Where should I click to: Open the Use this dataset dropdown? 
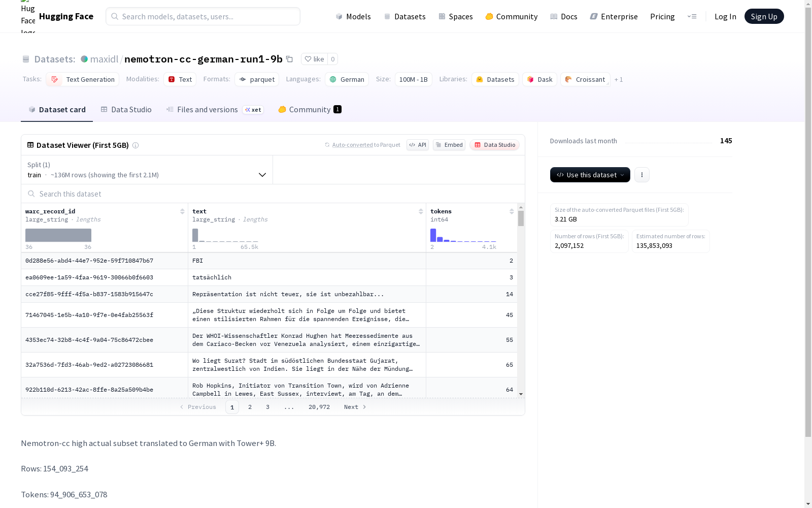[590, 175]
